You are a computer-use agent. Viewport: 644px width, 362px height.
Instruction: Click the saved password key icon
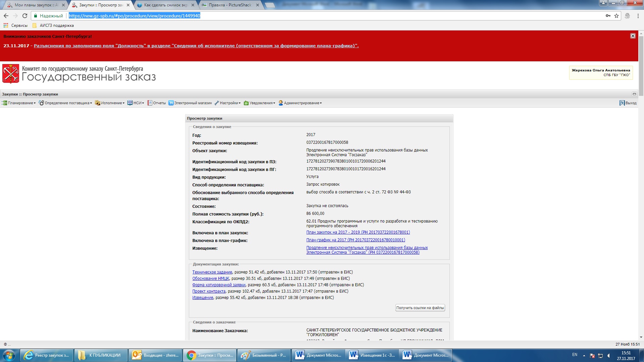(608, 16)
